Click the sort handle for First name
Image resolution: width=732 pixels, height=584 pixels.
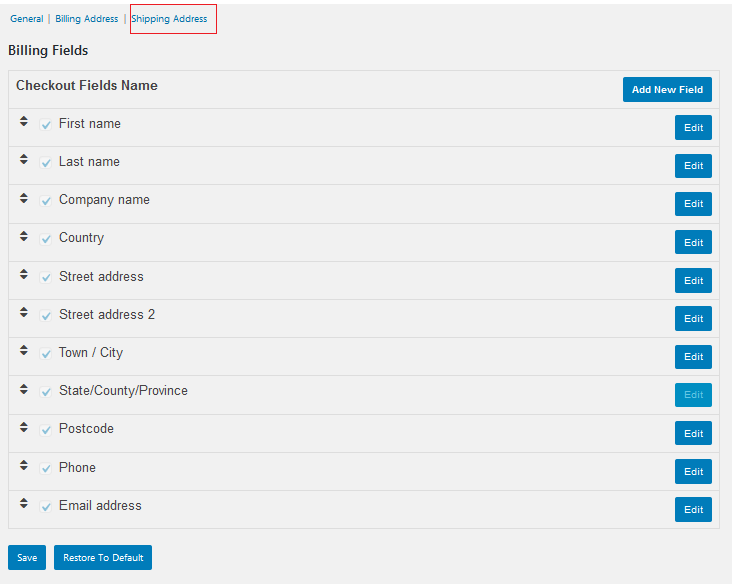pos(24,121)
